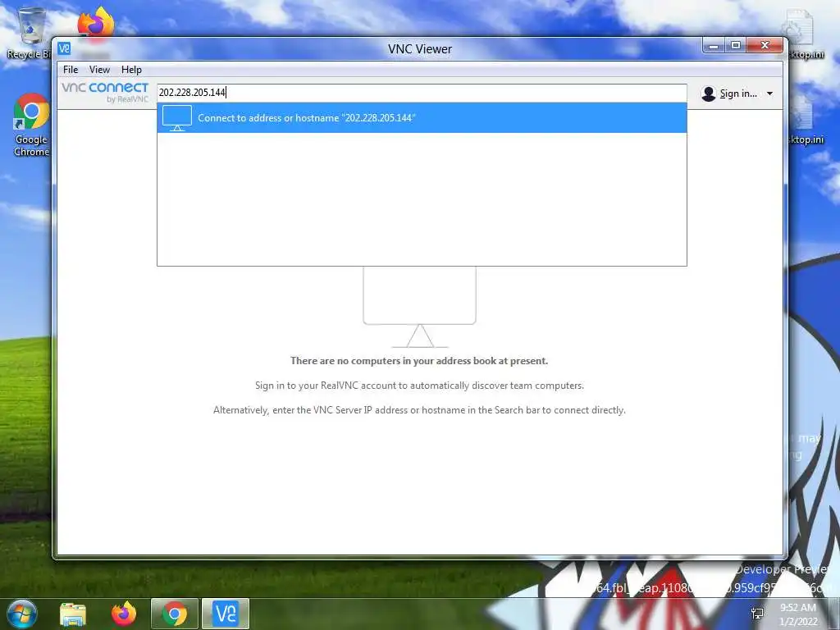
Task: Click the VNC Viewer taskbar button
Action: pyautogui.click(x=226, y=614)
